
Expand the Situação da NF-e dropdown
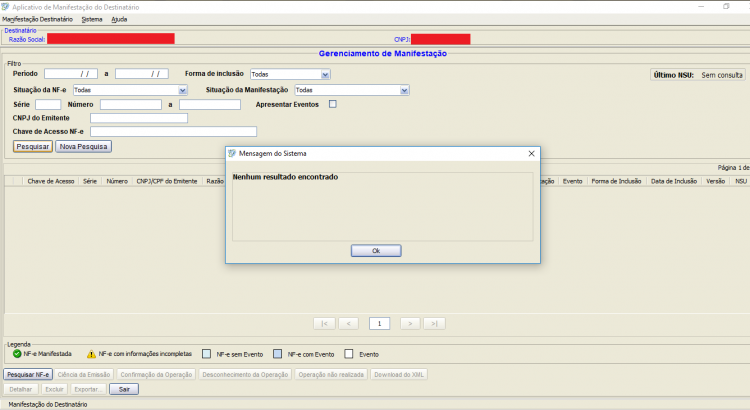pos(182,90)
